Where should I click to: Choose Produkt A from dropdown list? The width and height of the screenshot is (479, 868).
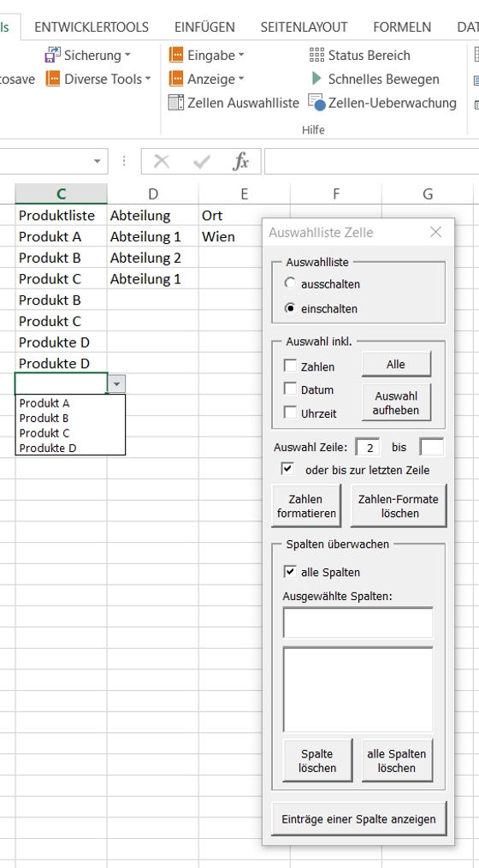click(x=70, y=403)
